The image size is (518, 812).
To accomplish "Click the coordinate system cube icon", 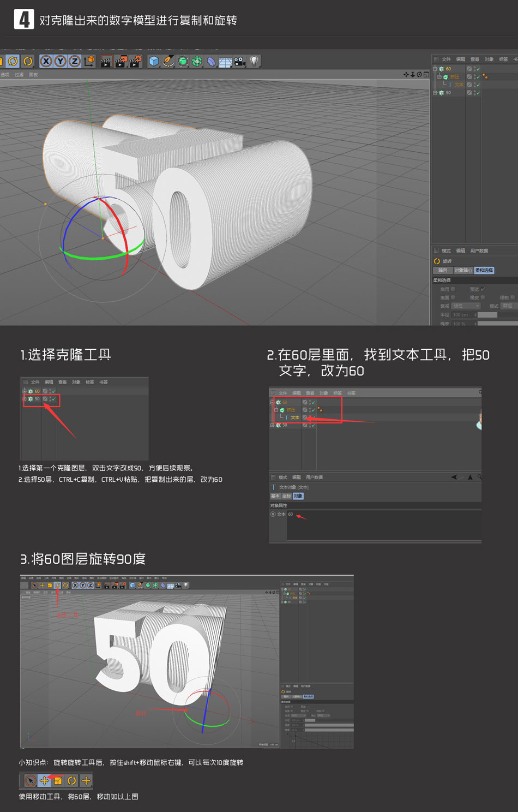I will pyautogui.click(x=89, y=61).
